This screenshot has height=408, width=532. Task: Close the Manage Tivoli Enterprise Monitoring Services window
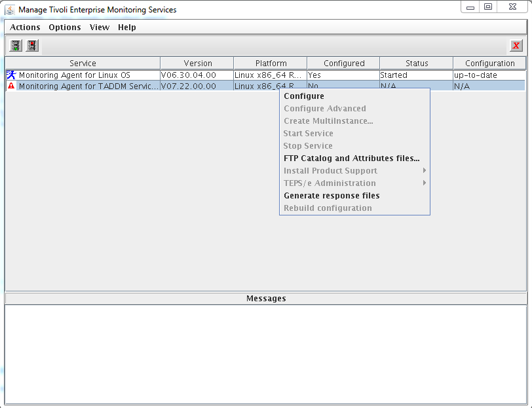pyautogui.click(x=512, y=7)
